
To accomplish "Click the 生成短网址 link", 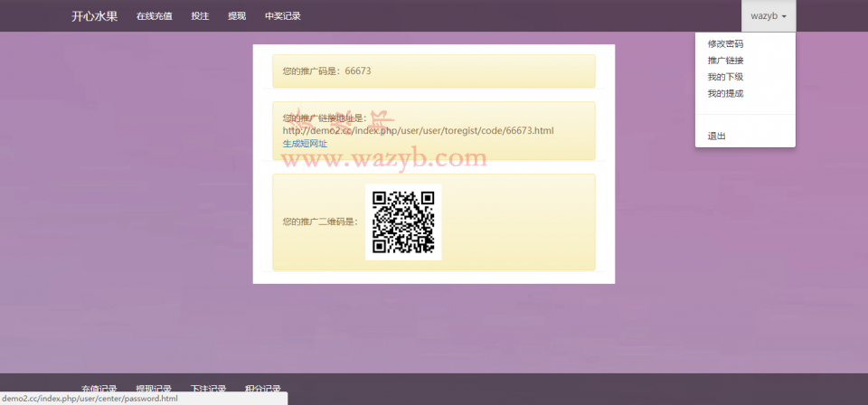I will (305, 144).
